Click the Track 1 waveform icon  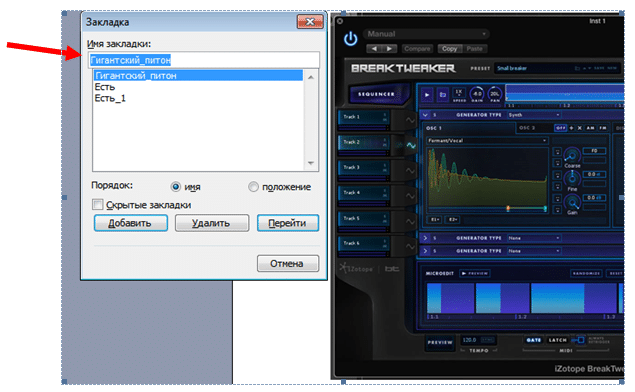411,120
